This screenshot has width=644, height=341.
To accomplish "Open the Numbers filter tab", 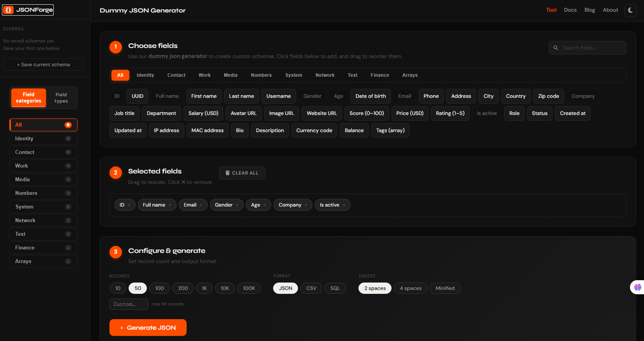I will [x=261, y=75].
